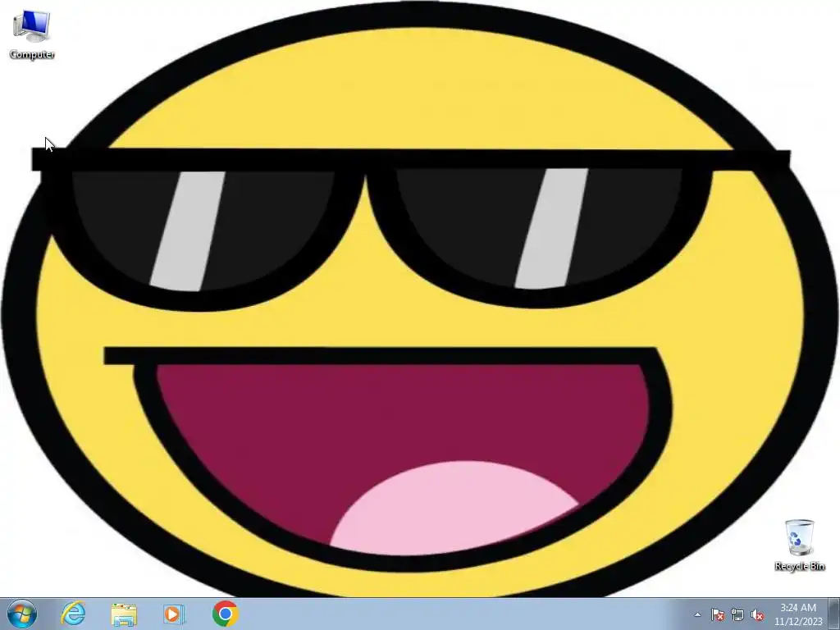Open Windows Explorer from the taskbar
This screenshot has height=630, width=840.
coord(124,614)
